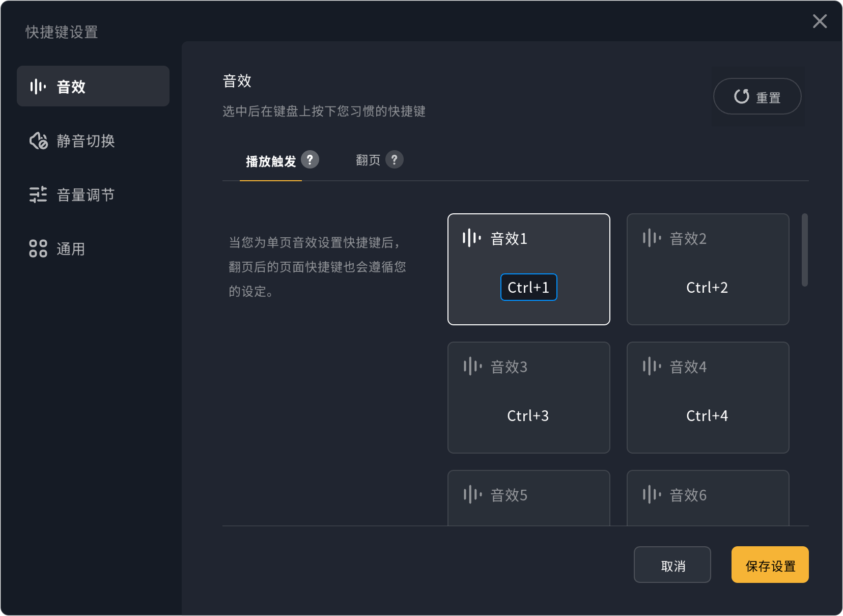Click the sound effects list scrollbar
The image size is (843, 616).
(804, 250)
